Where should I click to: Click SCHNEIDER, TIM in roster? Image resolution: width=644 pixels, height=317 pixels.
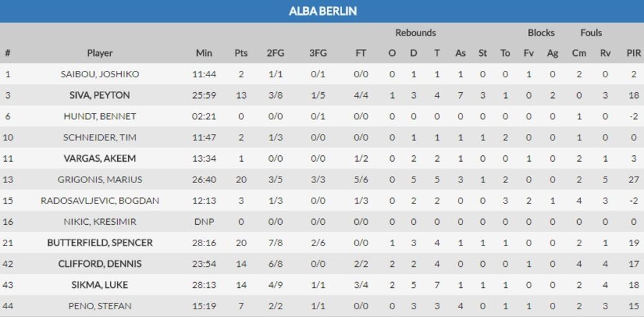(100, 137)
